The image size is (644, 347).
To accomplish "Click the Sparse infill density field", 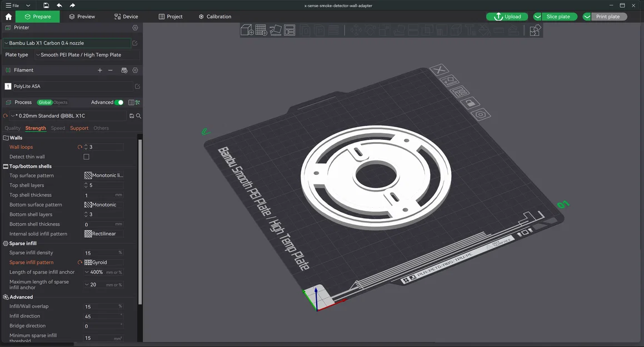I will click(x=103, y=253).
